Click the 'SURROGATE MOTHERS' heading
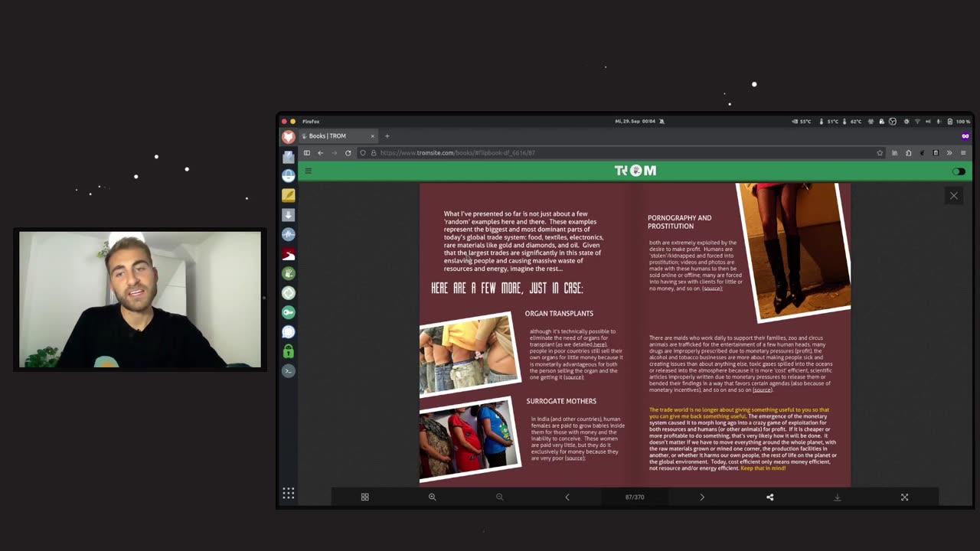 561,401
